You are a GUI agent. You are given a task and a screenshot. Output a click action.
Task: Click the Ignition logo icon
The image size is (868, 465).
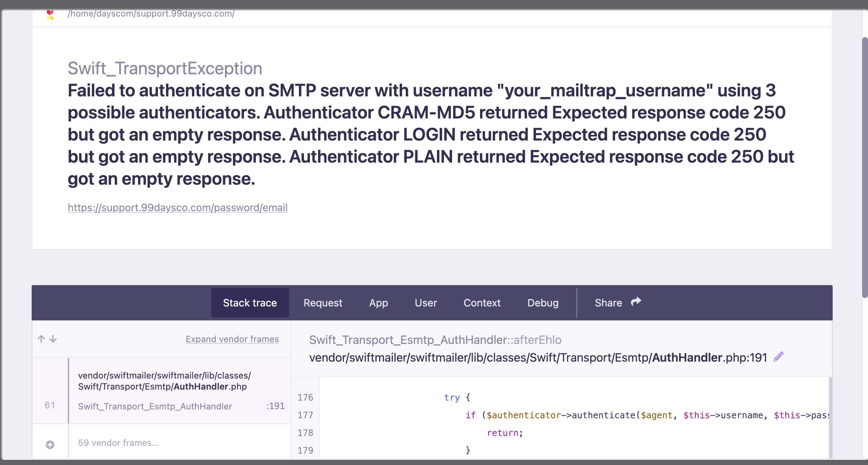[x=50, y=15]
